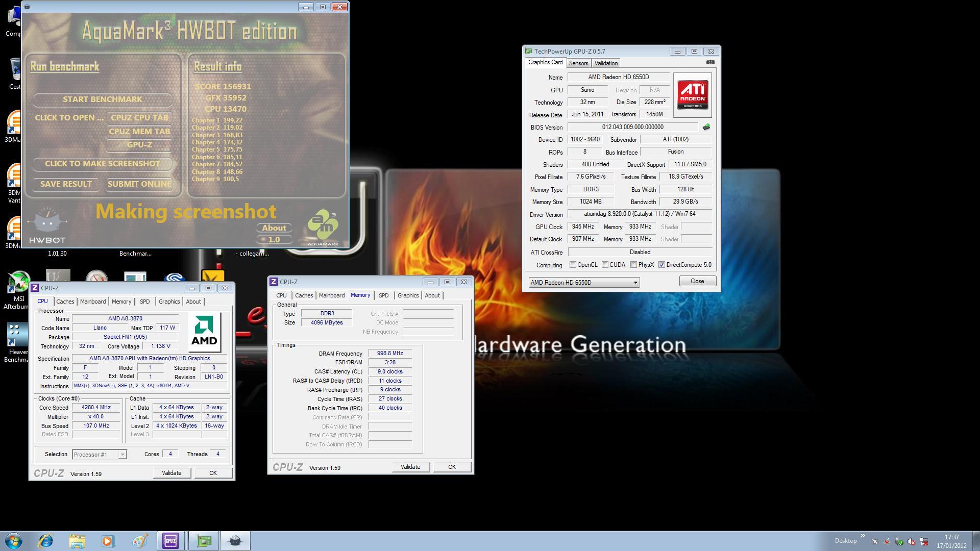Click CLICK TO MAKE SCREENSHOT button

click(102, 164)
